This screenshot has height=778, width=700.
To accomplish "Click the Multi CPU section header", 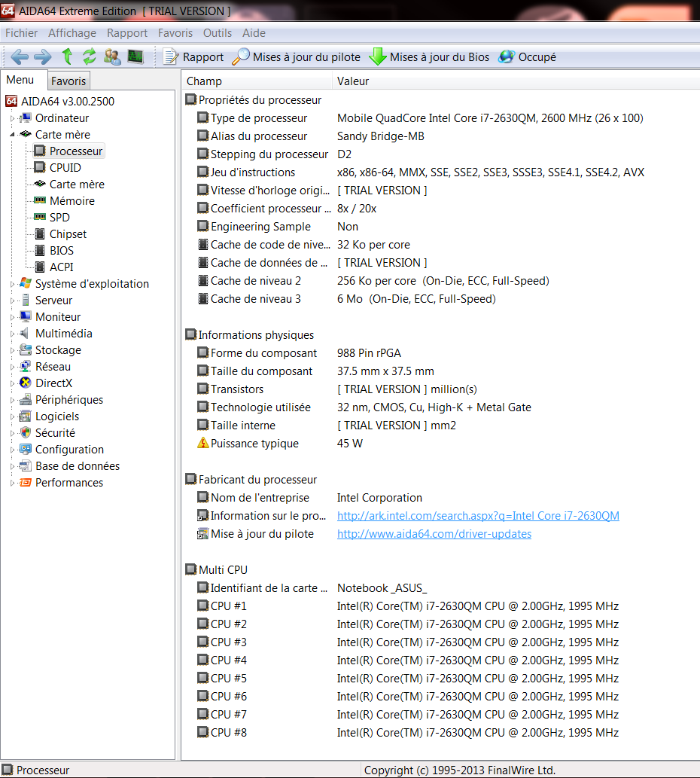I will tap(217, 569).
